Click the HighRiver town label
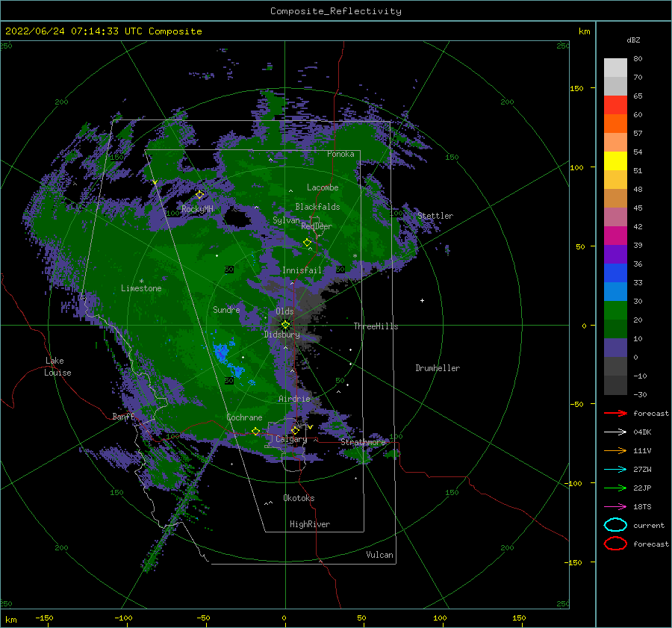 (310, 524)
